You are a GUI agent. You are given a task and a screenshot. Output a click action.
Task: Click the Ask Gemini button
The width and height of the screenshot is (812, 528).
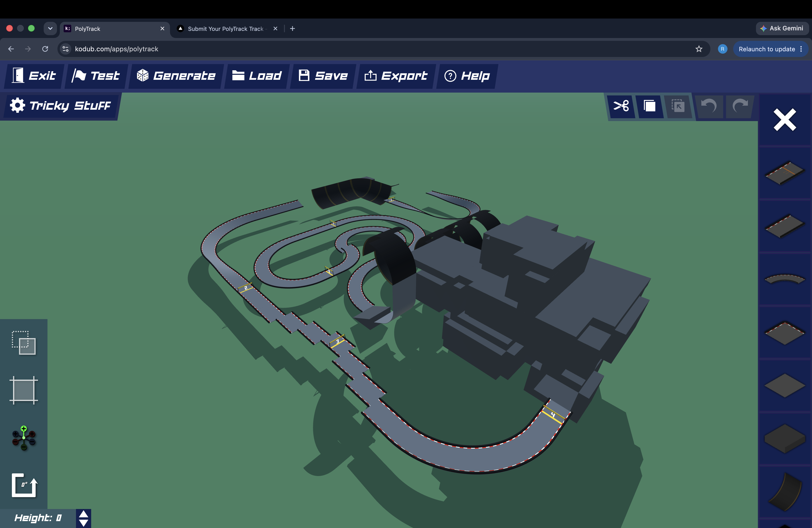click(782, 28)
